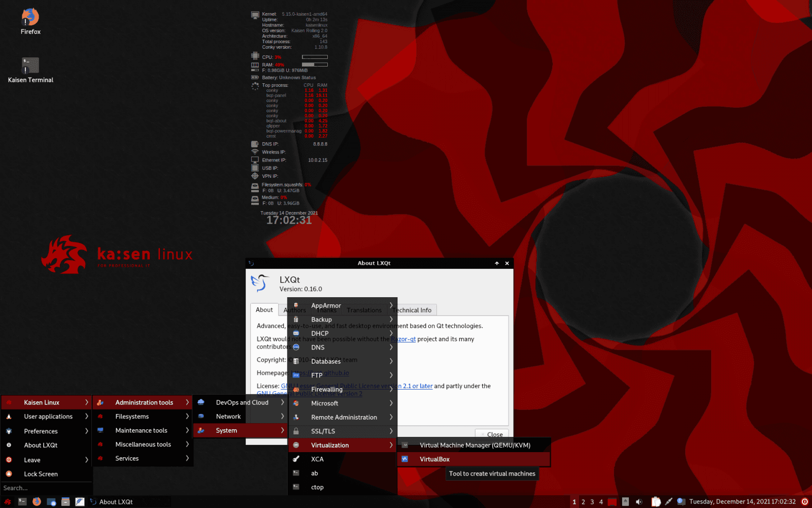Click the About LXQt taskbar window button
Viewport: 812px width, 508px height.
[129, 501]
